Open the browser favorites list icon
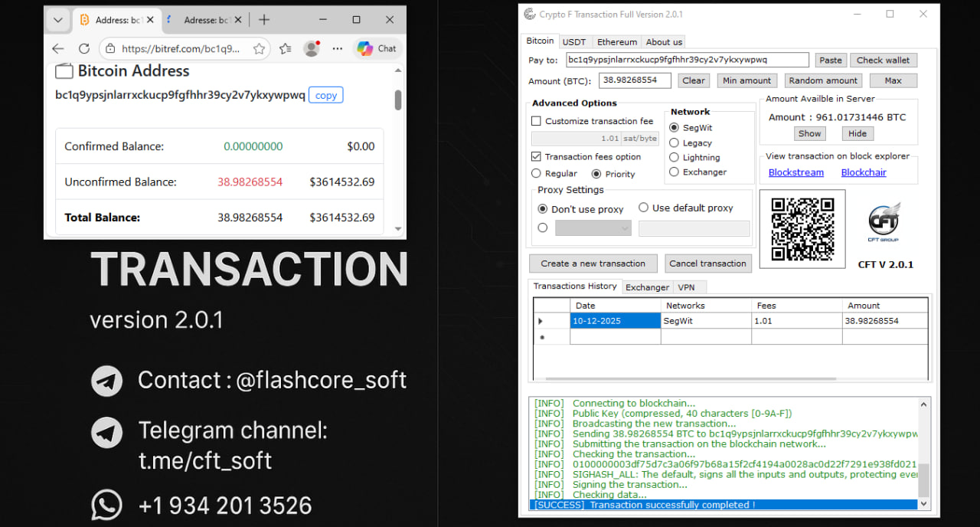This screenshot has height=527, width=980. tap(286, 48)
